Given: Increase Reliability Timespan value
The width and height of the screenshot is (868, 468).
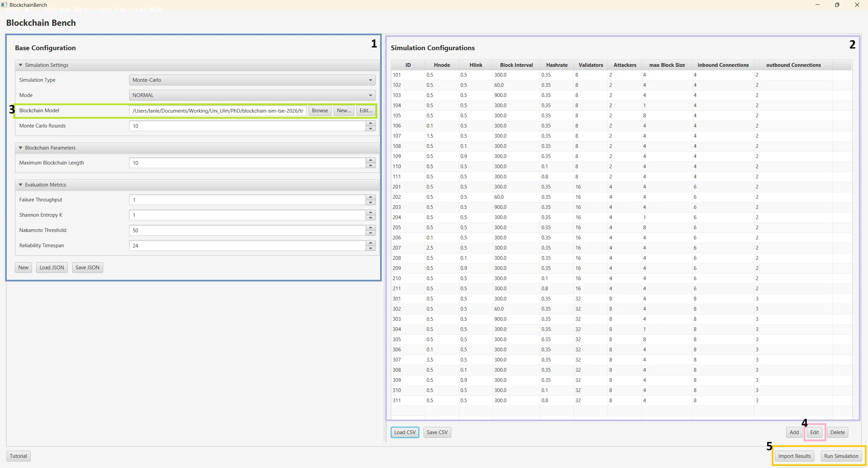Looking at the screenshot, I should pos(371,243).
